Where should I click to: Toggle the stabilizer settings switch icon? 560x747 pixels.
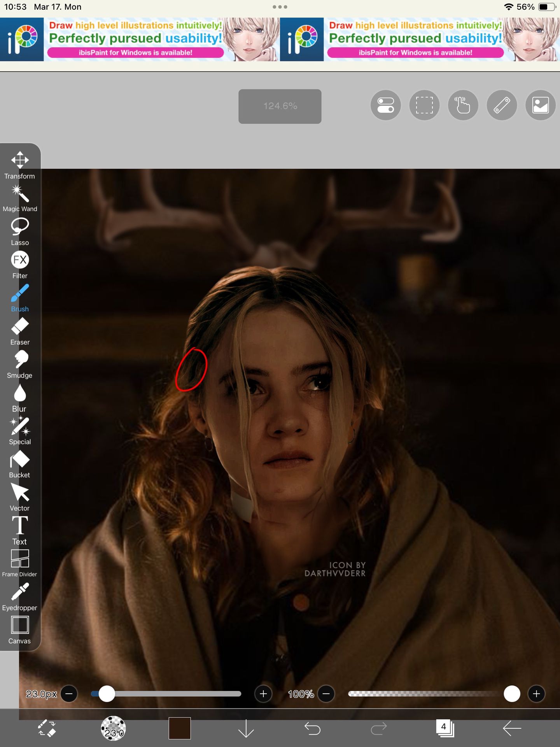pos(386,105)
